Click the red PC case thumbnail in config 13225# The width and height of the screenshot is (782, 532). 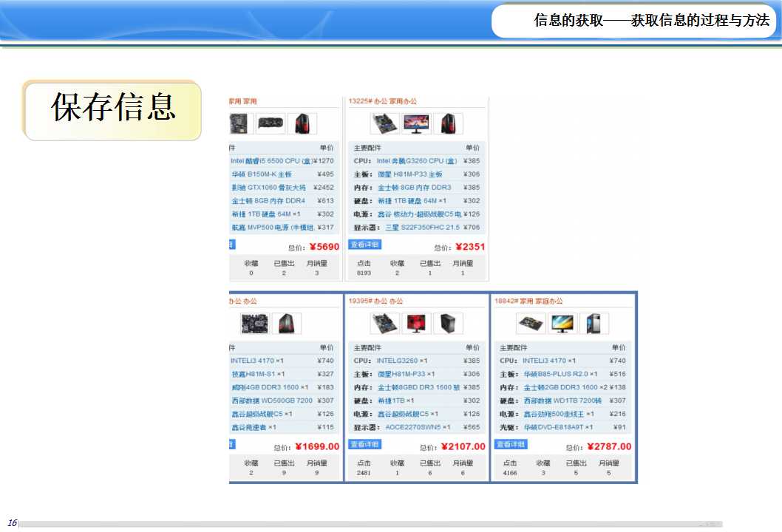click(x=449, y=123)
